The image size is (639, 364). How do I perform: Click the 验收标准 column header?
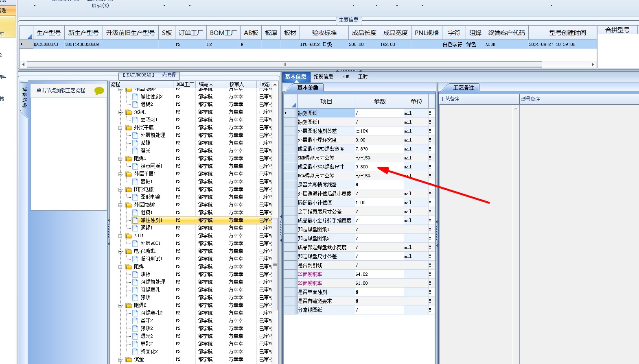pyautogui.click(x=324, y=33)
